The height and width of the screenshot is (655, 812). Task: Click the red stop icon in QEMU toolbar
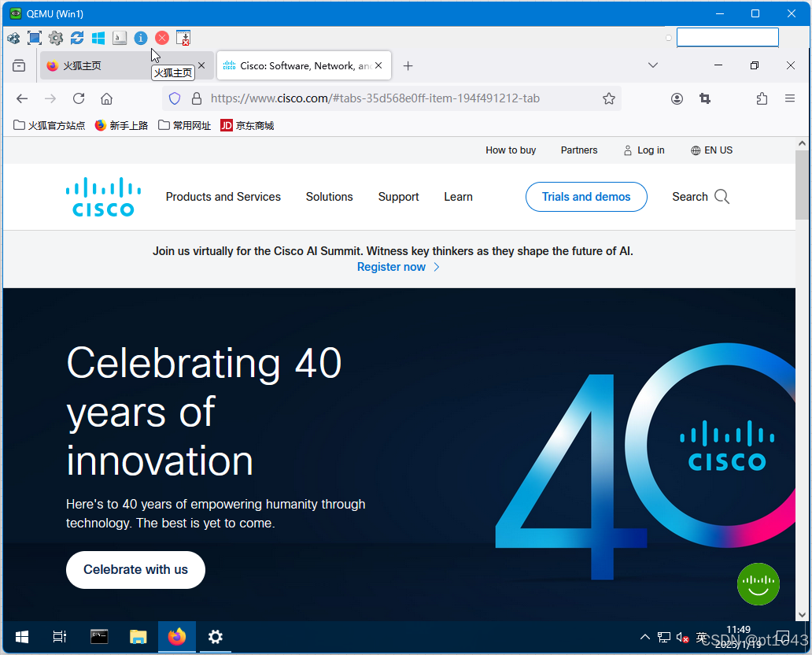162,38
